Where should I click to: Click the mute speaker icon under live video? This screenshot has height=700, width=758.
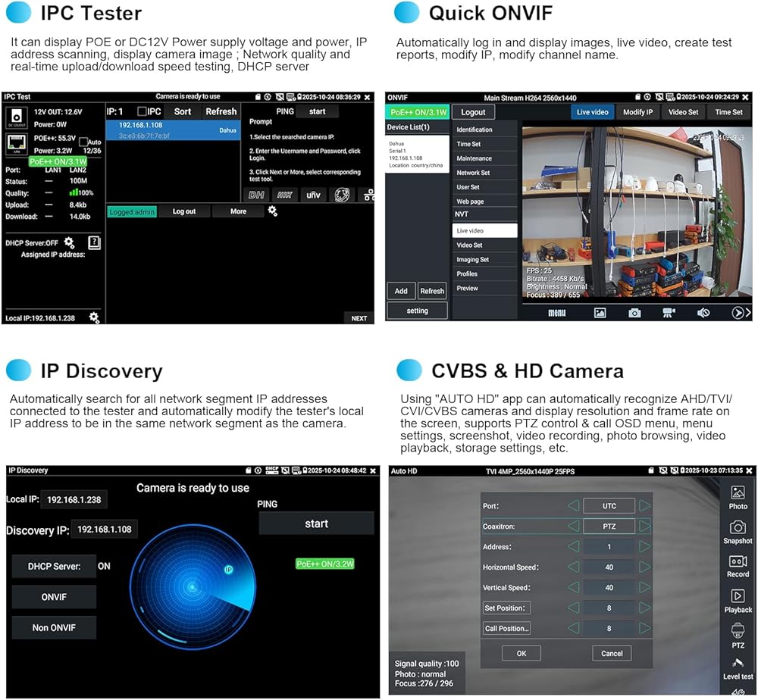[703, 313]
